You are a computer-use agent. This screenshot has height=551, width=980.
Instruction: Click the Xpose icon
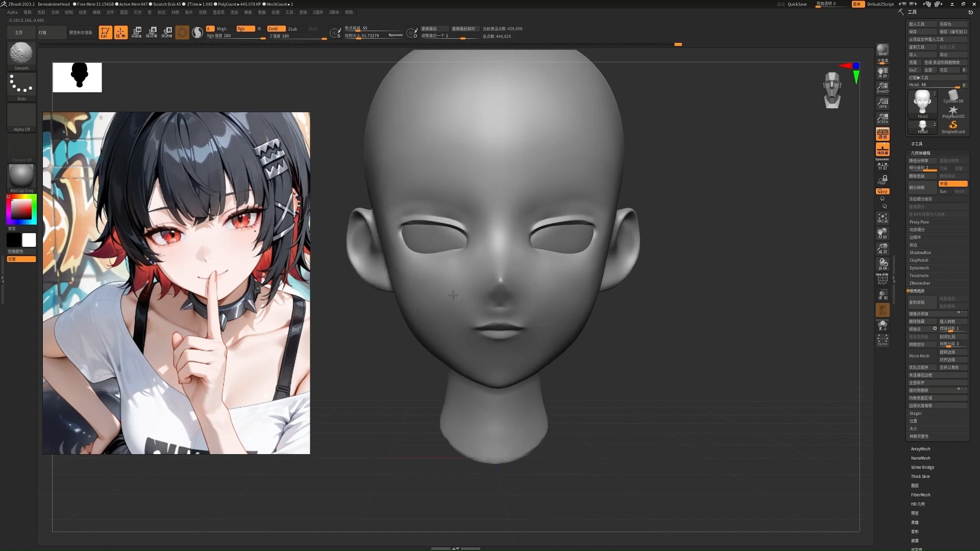pyautogui.click(x=883, y=340)
